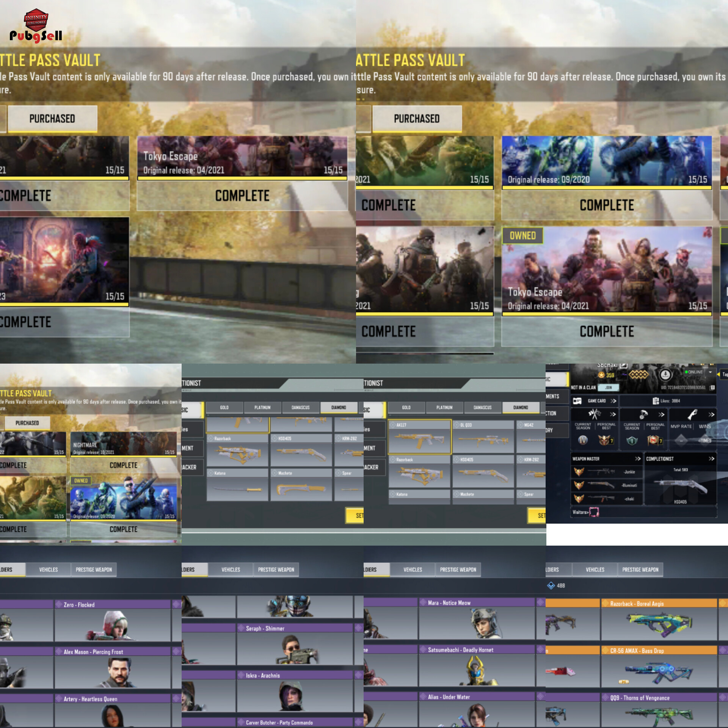Select the AK117 diamond camo tile

pyautogui.click(x=420, y=437)
